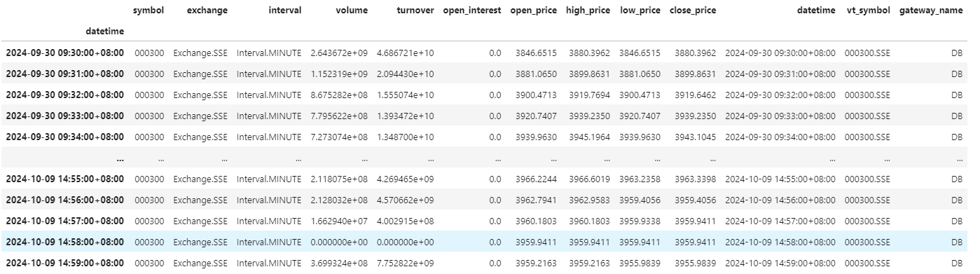This screenshot has width=980, height=274.
Task: Click turnover value 2.094430e+10
Action: 406,74
